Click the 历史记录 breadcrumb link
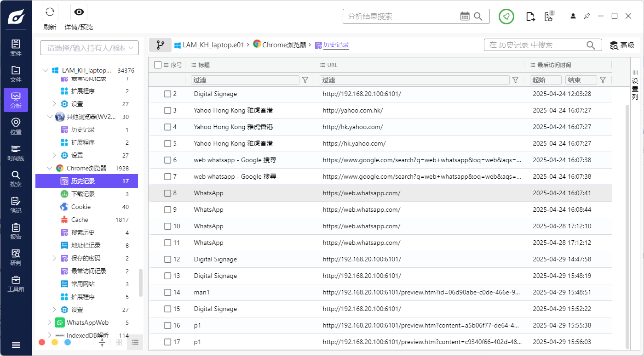Screen dimensions: 644x356 coord(332,45)
